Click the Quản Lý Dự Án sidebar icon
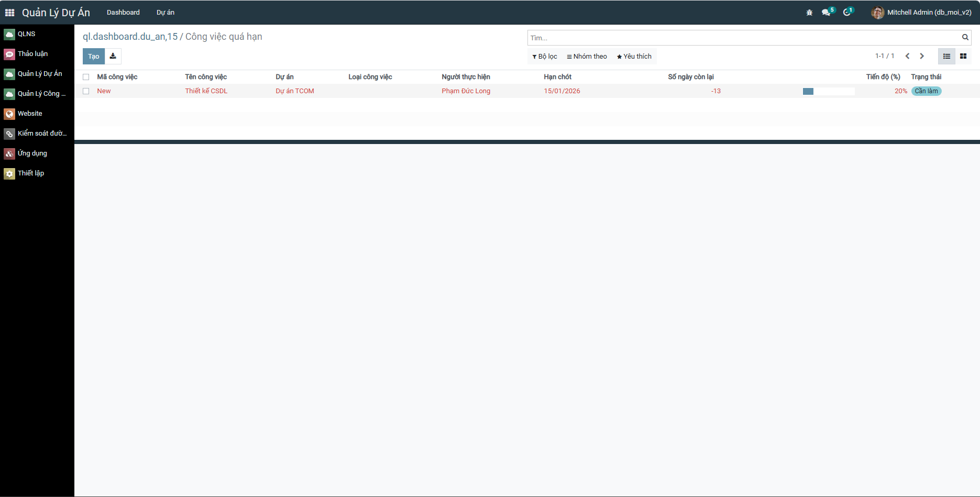 pyautogui.click(x=9, y=74)
